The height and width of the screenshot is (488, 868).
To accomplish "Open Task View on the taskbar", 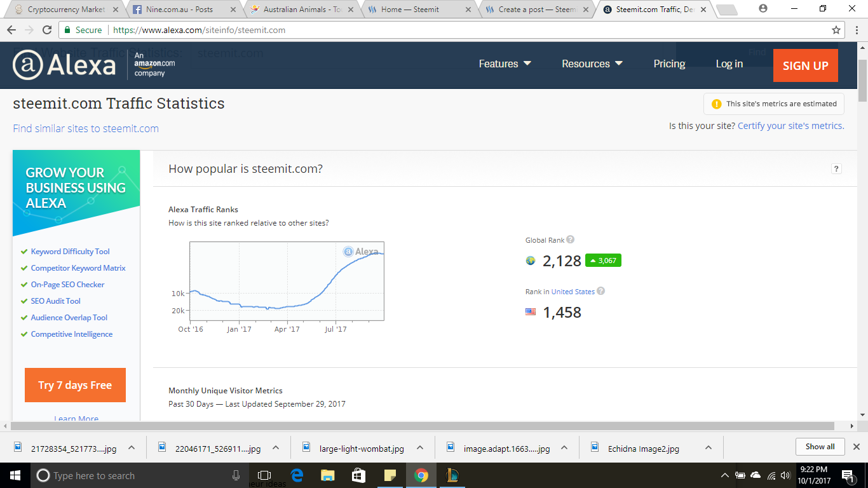I will [264, 475].
